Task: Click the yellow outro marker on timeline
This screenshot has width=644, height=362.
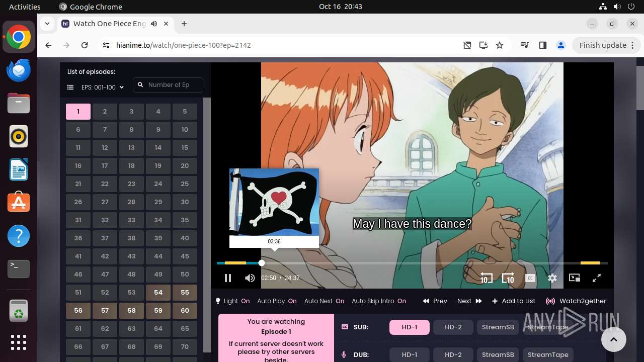Action: pos(590,263)
